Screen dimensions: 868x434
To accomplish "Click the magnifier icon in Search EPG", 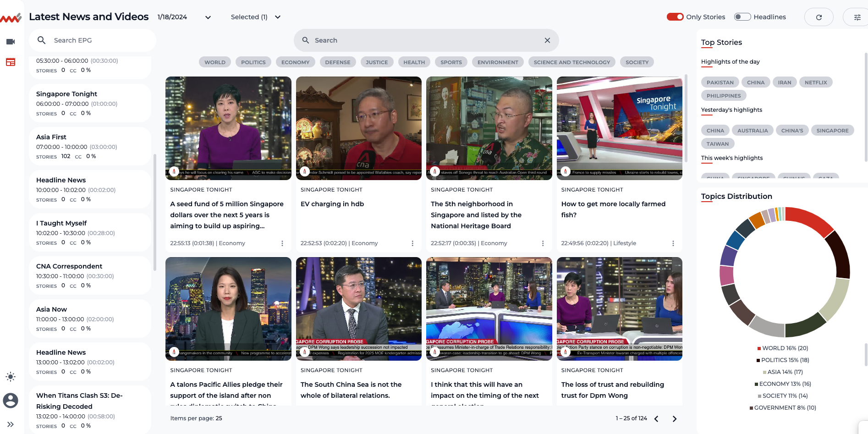I will pos(42,40).
